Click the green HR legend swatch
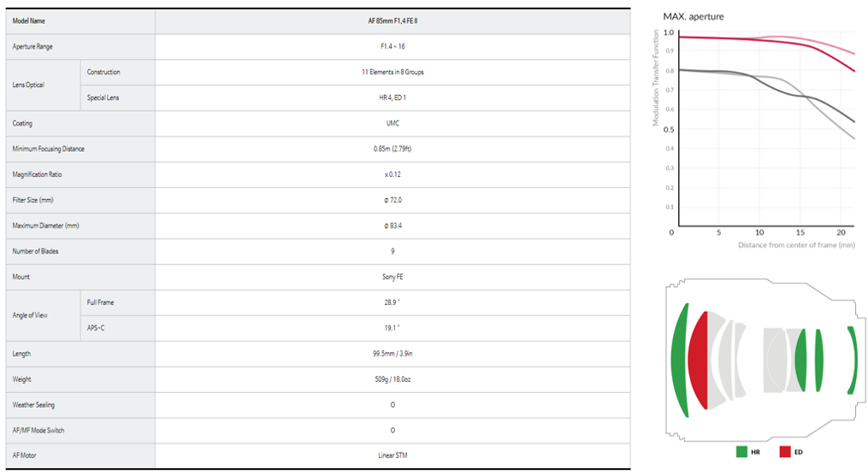This screenshot has height=475, width=868. (x=741, y=451)
